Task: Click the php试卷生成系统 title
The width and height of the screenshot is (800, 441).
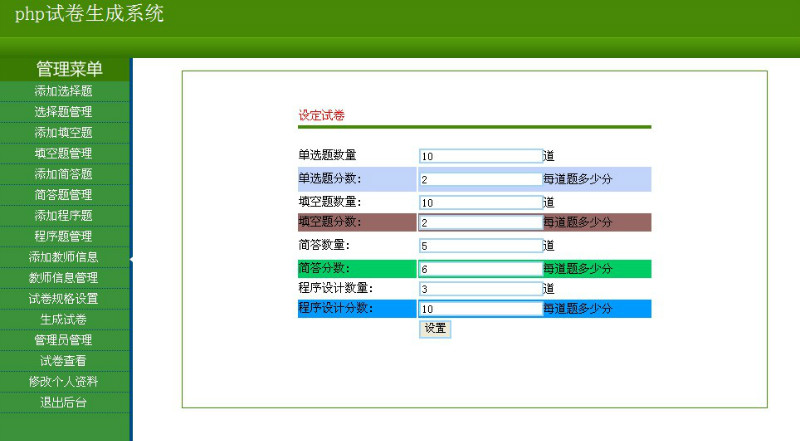Action: [89, 14]
